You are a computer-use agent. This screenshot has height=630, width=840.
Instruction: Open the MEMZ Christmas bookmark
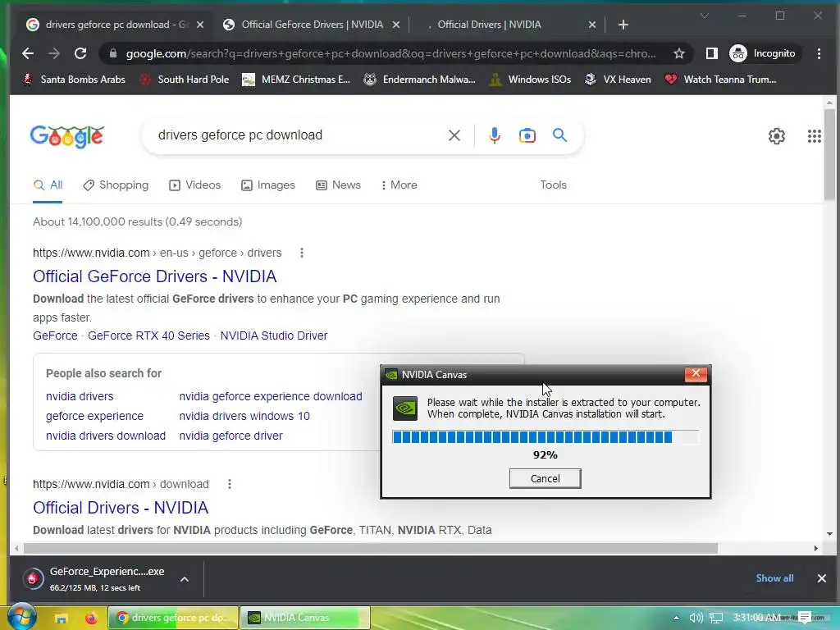click(x=295, y=80)
